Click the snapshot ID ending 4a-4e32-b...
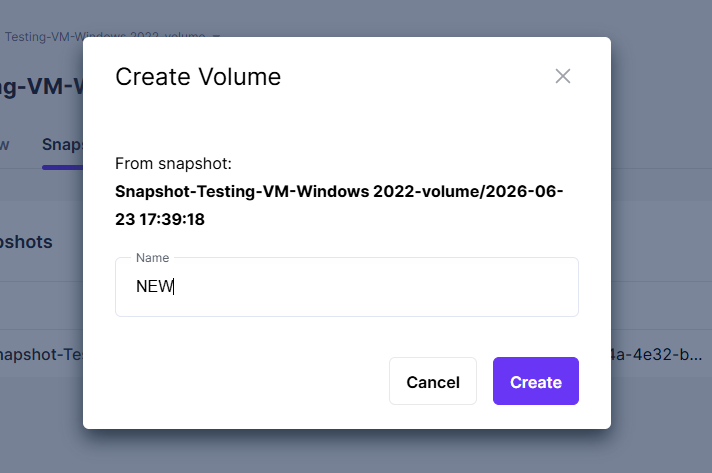712x473 pixels. pos(657,355)
